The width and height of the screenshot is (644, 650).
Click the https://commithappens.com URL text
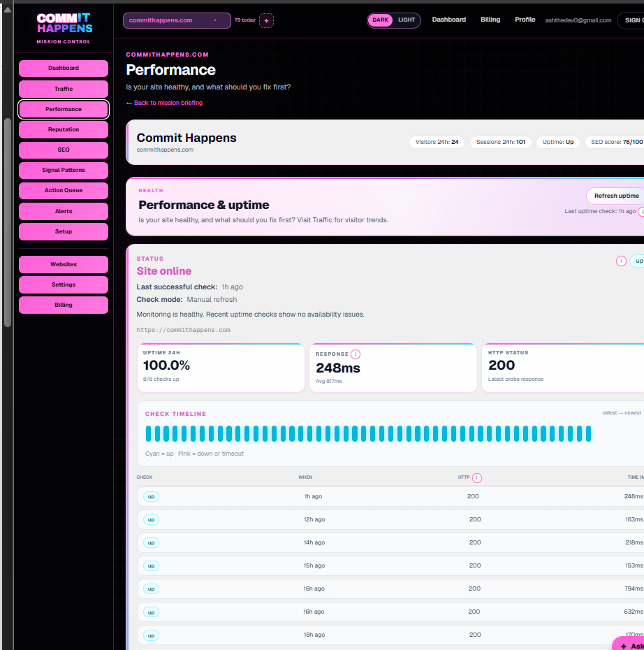[x=183, y=330]
